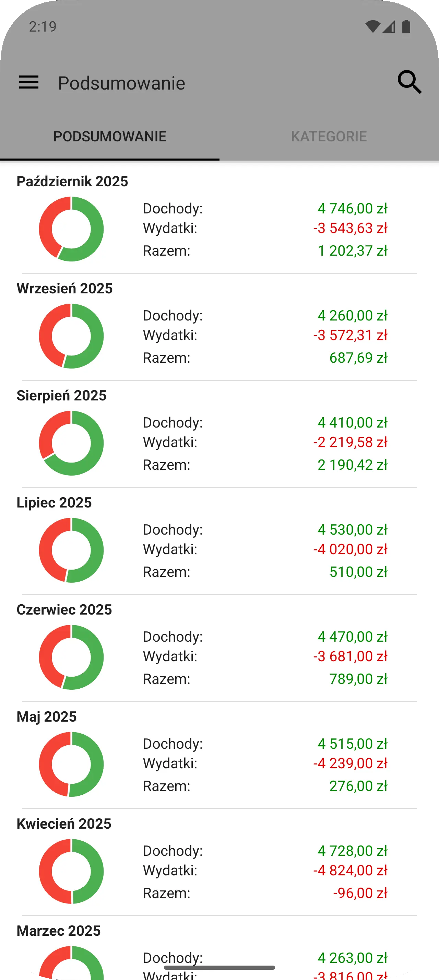439x980 pixels.
Task: Select the Podsumowanie tab
Action: click(110, 137)
